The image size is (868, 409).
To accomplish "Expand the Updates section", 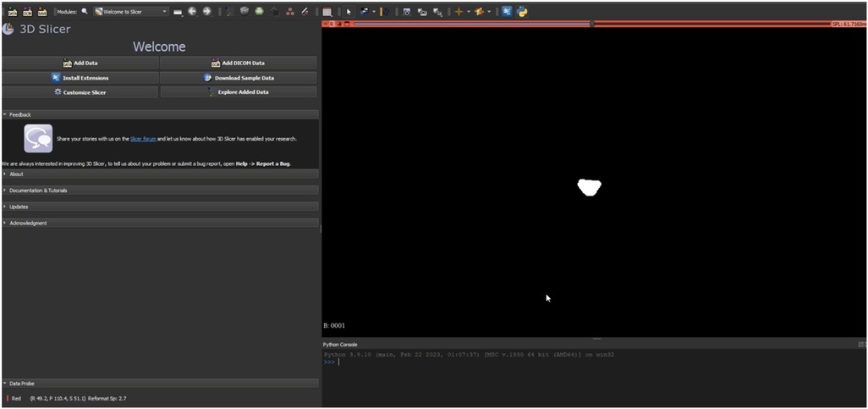I will pos(160,207).
